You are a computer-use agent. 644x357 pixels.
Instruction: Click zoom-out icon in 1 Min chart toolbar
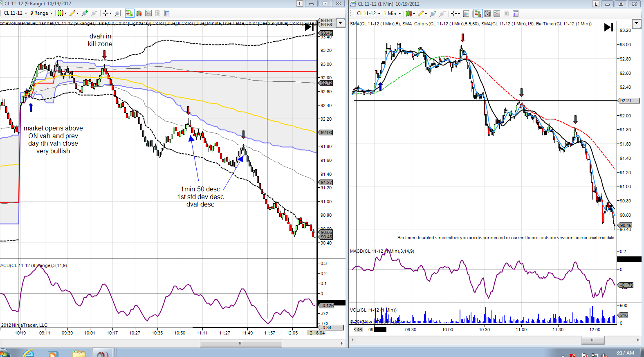pos(442,13)
